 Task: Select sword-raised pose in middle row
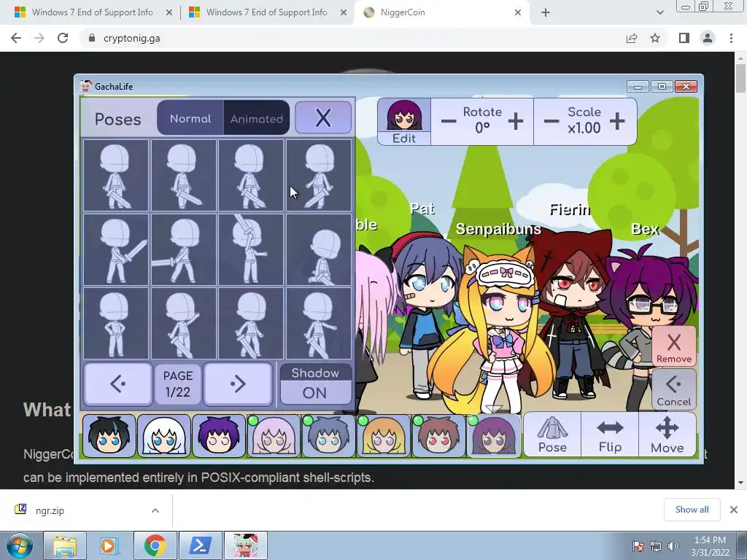click(x=116, y=249)
